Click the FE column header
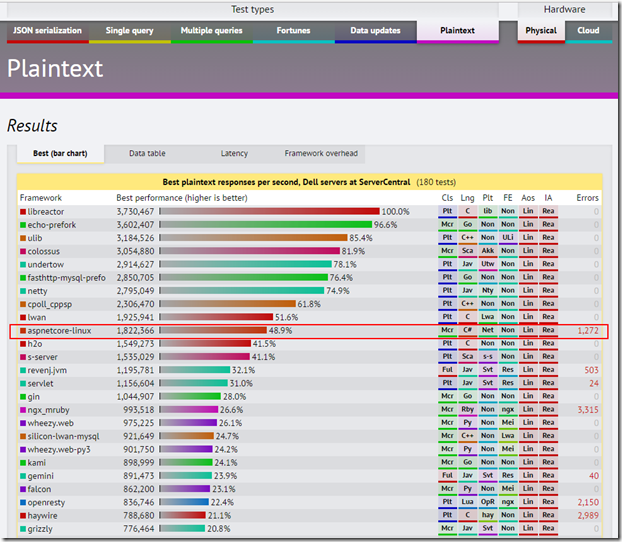 [x=508, y=198]
